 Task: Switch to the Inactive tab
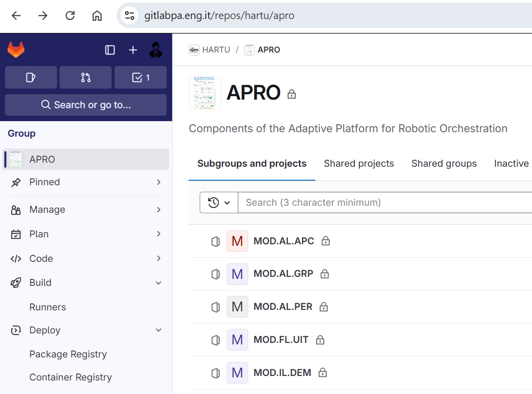(511, 164)
